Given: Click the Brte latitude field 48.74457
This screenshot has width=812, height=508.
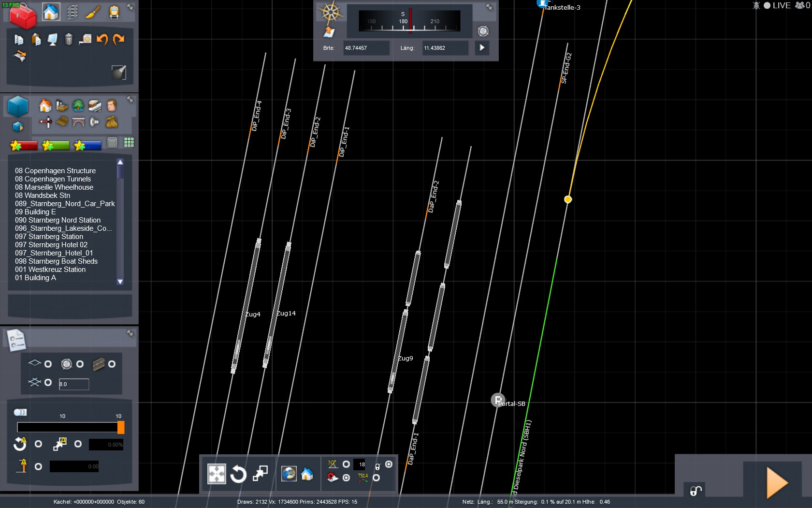Looking at the screenshot, I should click(x=366, y=48).
